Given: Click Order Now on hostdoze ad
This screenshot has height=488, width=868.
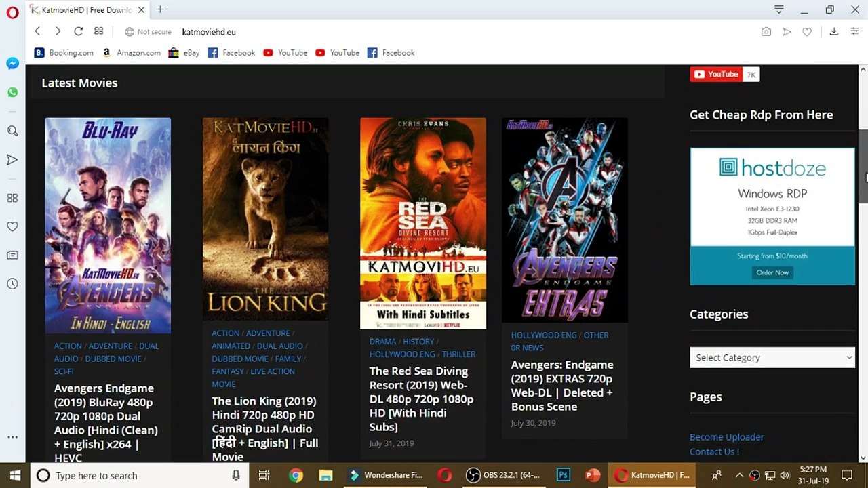Looking at the screenshot, I should [x=772, y=272].
